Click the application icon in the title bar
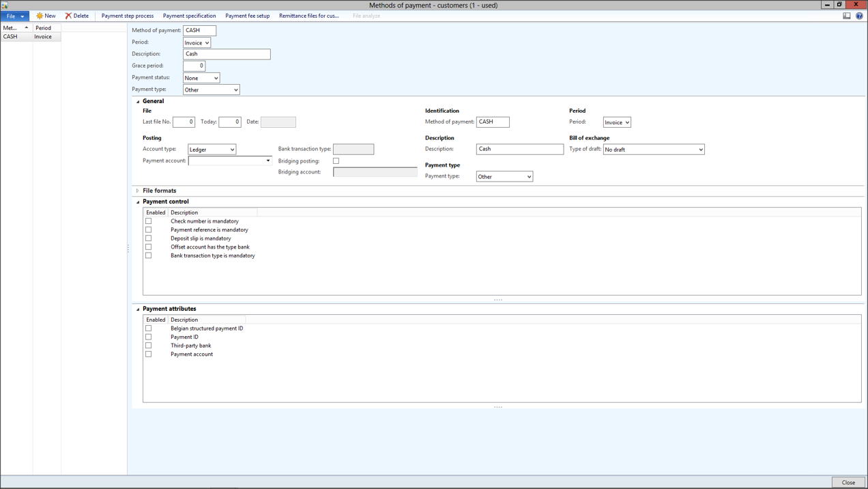 click(5, 5)
